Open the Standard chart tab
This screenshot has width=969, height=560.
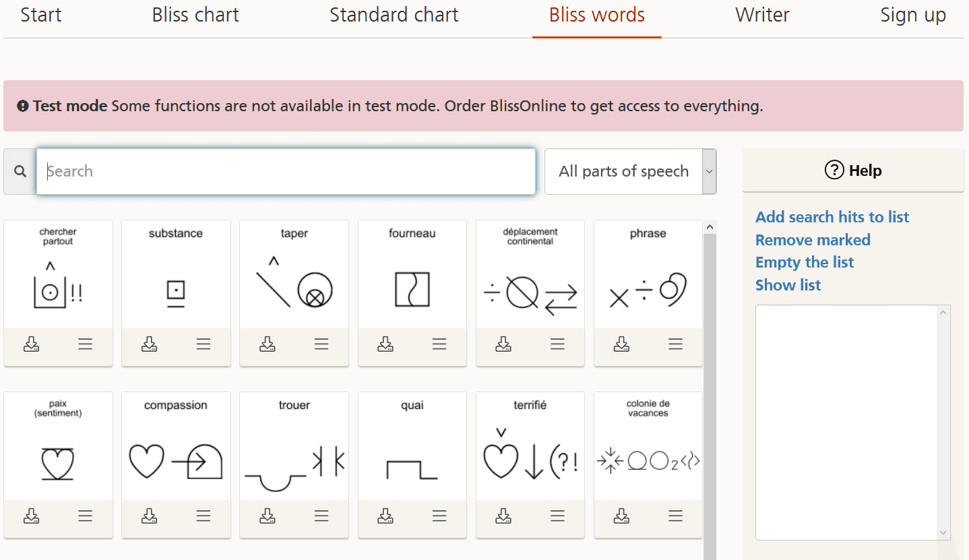click(x=394, y=15)
